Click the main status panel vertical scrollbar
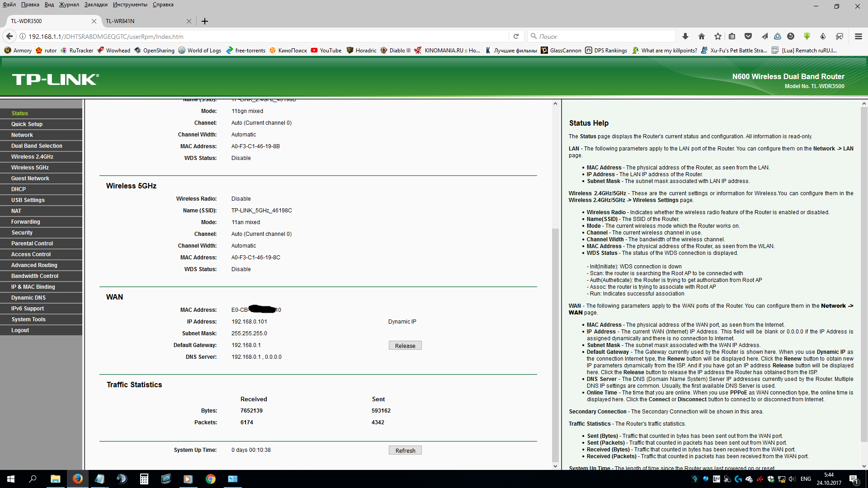868x488 pixels. (x=555, y=345)
